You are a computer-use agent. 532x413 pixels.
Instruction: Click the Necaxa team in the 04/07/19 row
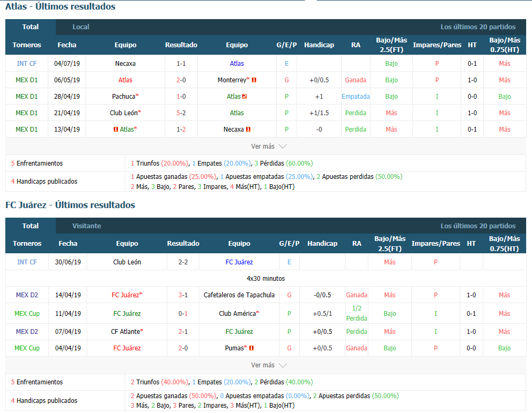pos(125,64)
